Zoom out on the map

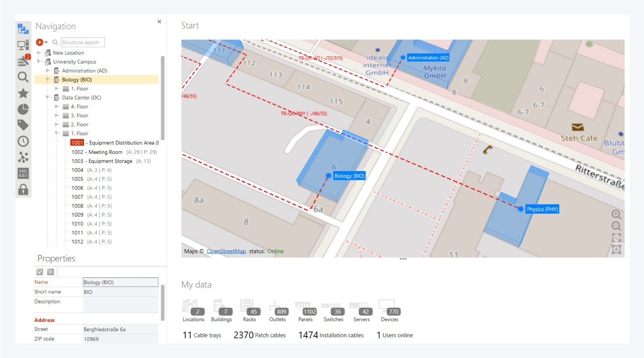click(x=616, y=226)
